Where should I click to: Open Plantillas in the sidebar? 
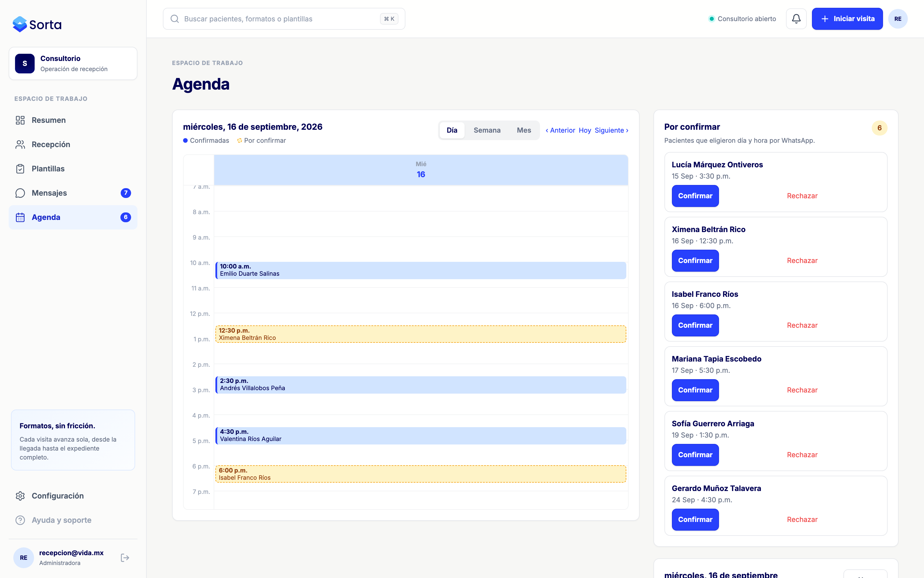pyautogui.click(x=73, y=168)
